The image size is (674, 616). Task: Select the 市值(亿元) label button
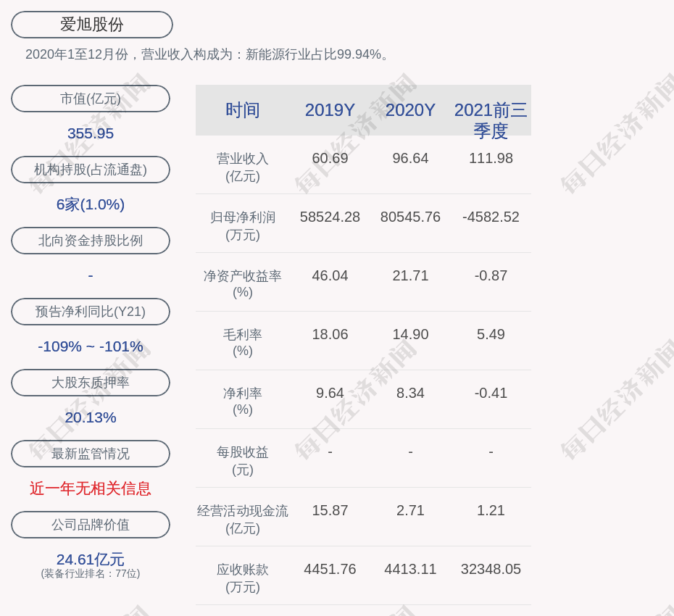91,99
